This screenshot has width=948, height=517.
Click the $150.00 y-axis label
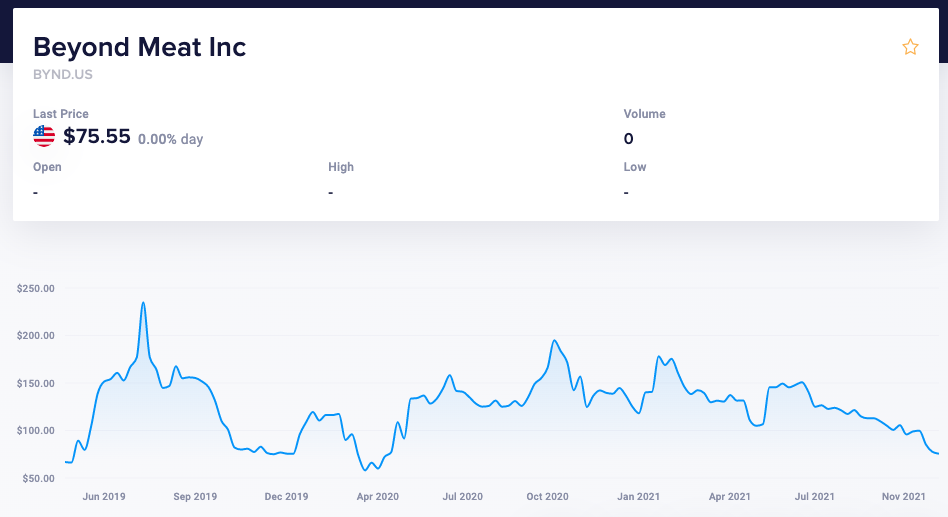(36, 383)
